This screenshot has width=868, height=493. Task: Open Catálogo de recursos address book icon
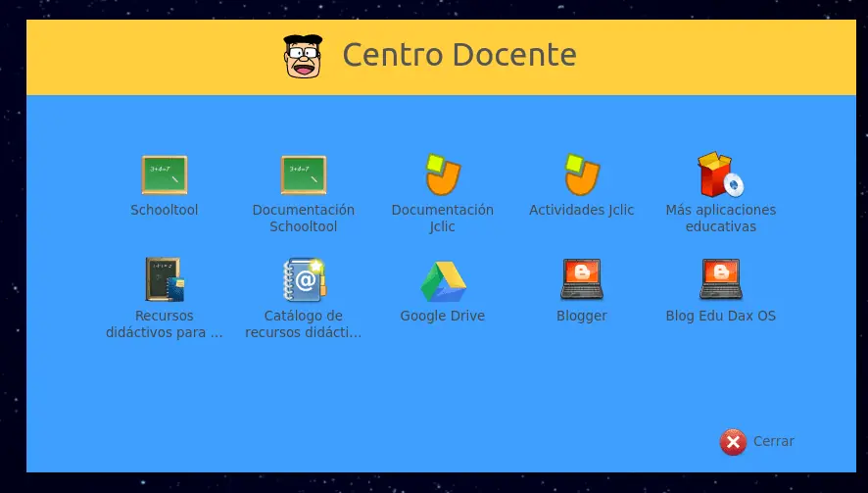coord(304,279)
